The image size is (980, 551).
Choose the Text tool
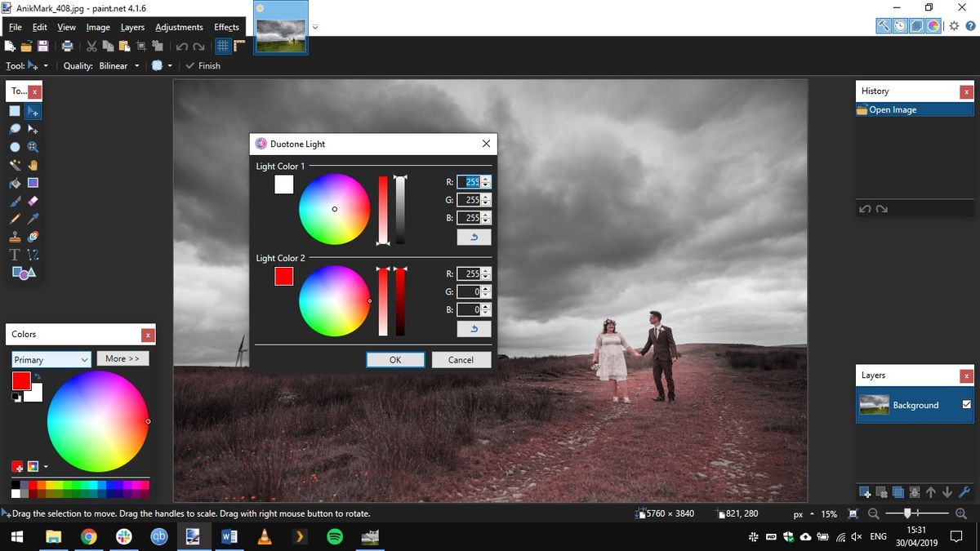pos(14,255)
